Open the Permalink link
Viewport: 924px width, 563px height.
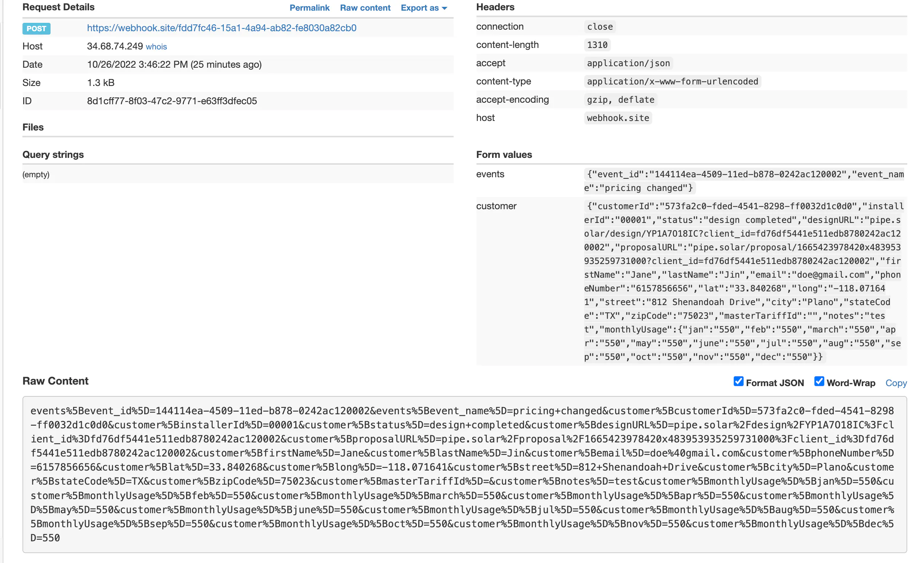309,8
